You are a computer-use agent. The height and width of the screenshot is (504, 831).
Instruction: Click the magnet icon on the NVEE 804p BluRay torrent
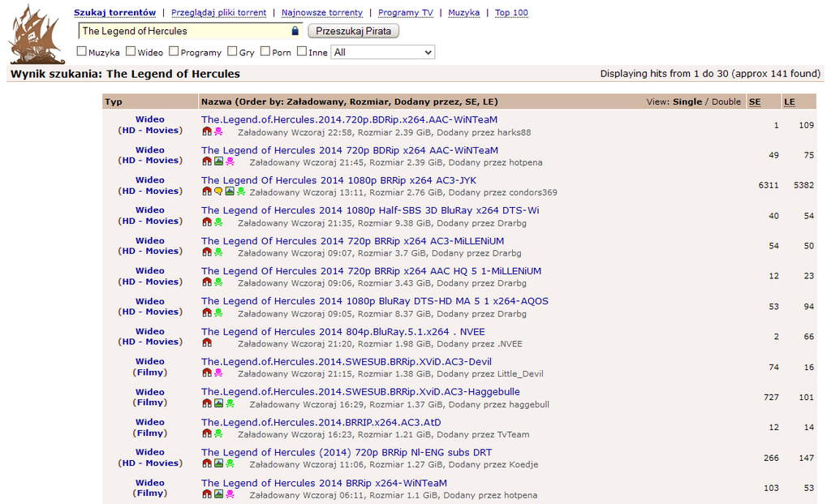click(207, 342)
